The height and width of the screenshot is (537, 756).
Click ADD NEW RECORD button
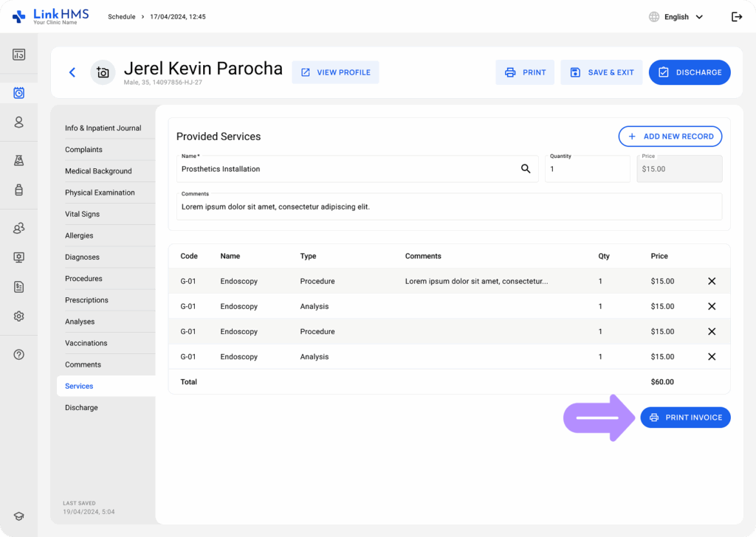(670, 136)
